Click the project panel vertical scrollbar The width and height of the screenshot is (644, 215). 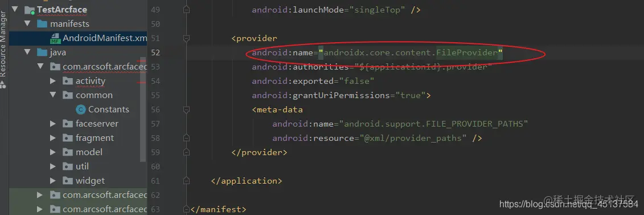click(143, 109)
